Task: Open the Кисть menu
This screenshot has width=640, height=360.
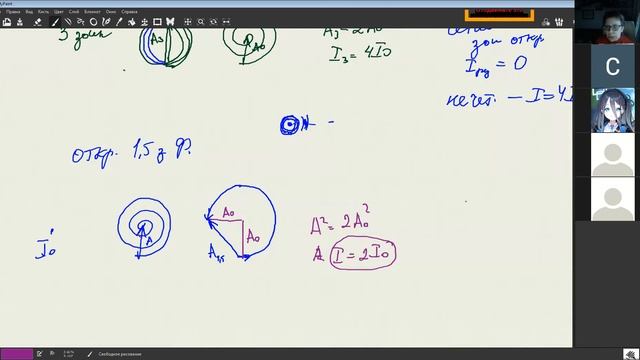Action: click(x=43, y=12)
